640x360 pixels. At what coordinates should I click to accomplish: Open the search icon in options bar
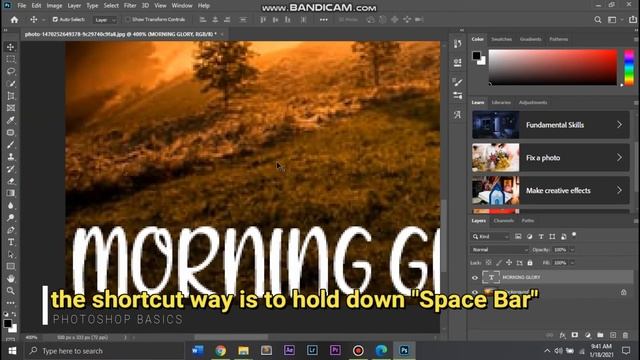pyautogui.click(x=598, y=20)
